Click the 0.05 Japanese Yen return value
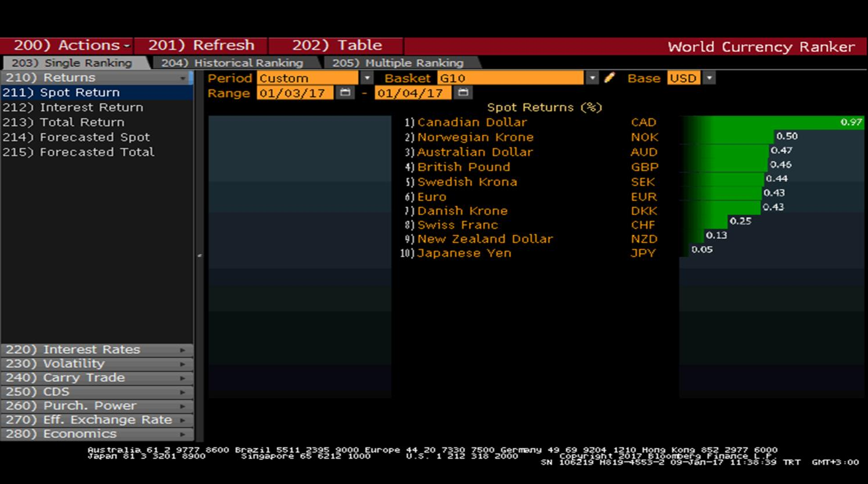Screen dimensions: 868x484 point(702,249)
